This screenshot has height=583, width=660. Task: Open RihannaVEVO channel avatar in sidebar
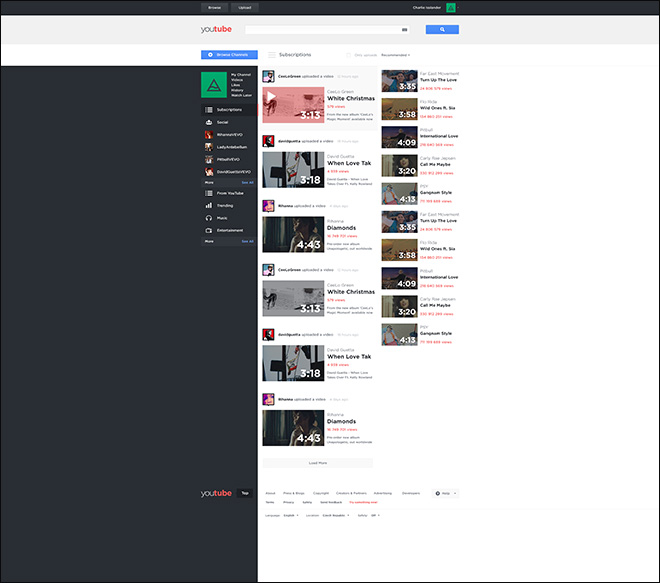(209, 134)
